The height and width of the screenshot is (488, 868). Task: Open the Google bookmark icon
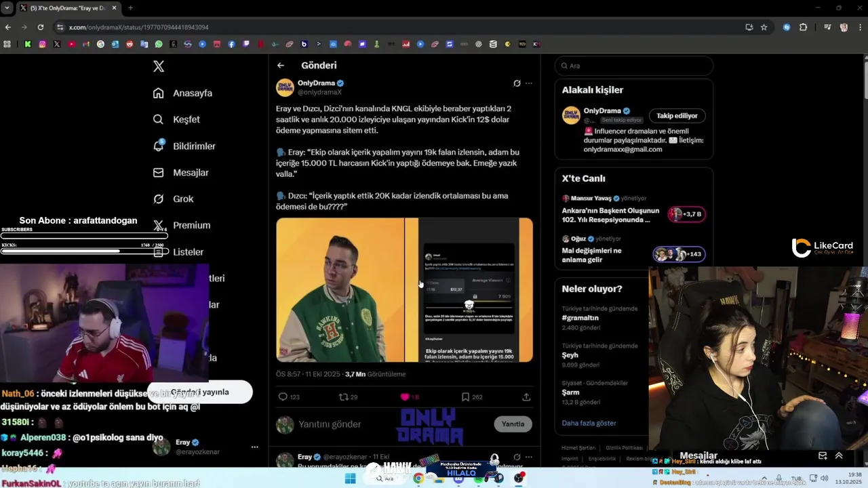point(101,44)
